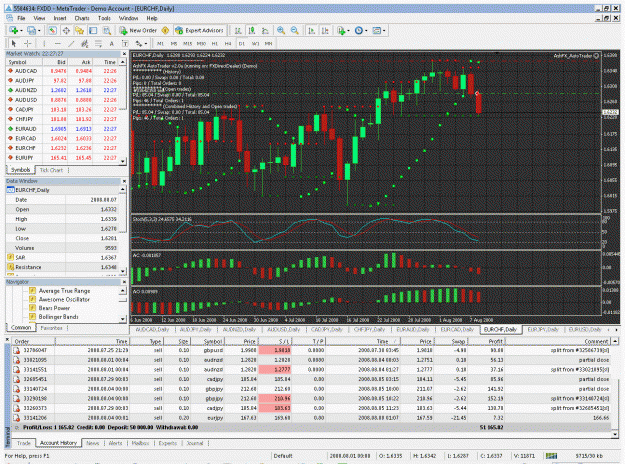The width and height of the screenshot is (625, 464).
Task: Toggle the Navigator star-folder toolbar icon
Action: pyautogui.click(x=79, y=30)
